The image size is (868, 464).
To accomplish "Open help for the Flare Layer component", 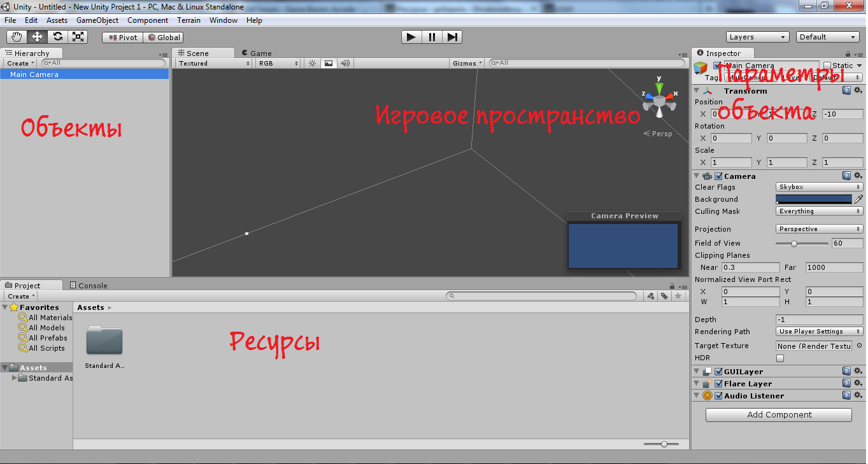I will [846, 383].
